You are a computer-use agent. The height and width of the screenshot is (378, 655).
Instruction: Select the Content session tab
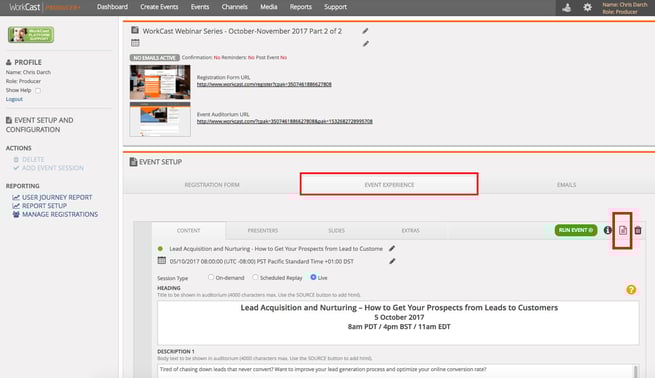coord(188,231)
